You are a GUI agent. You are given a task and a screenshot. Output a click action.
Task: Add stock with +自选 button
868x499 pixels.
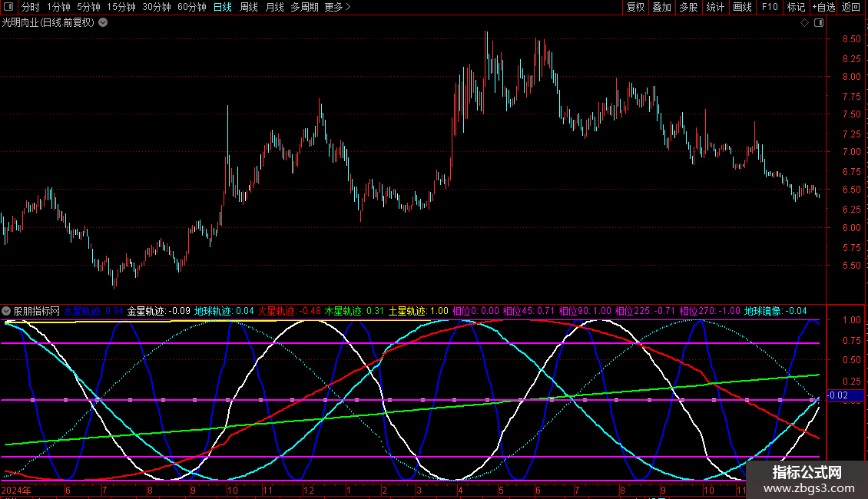(x=823, y=7)
